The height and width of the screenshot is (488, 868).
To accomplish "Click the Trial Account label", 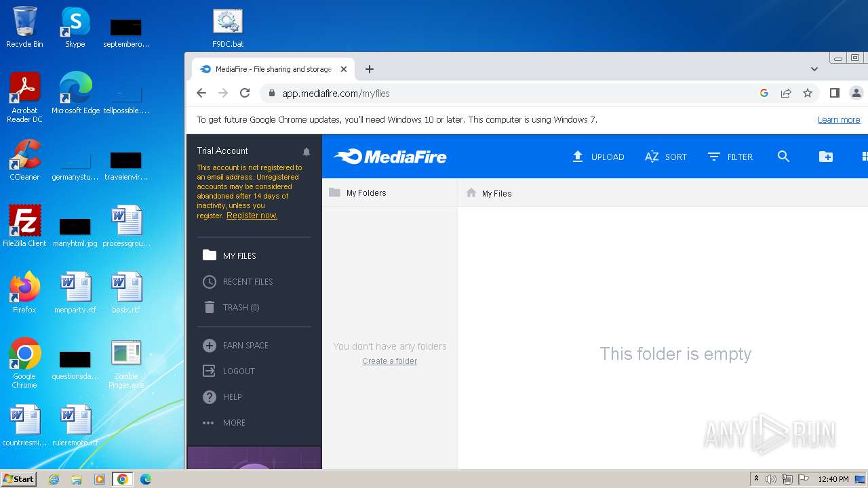I will (222, 150).
